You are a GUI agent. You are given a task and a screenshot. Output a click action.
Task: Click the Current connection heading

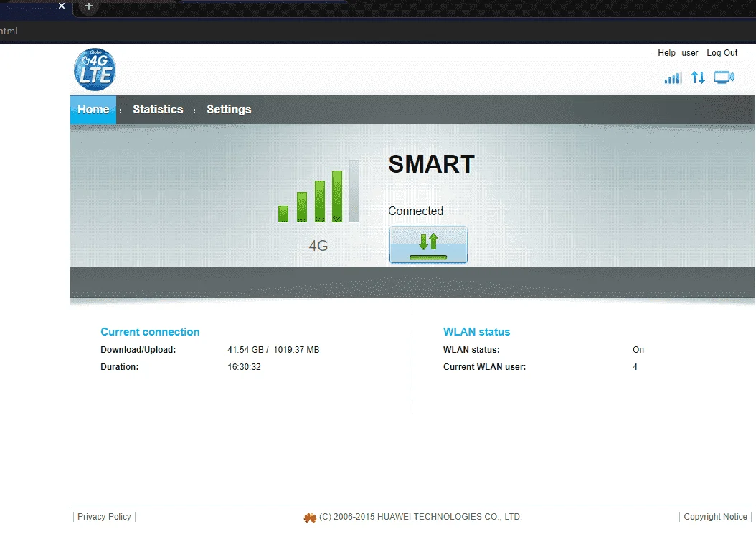point(150,332)
